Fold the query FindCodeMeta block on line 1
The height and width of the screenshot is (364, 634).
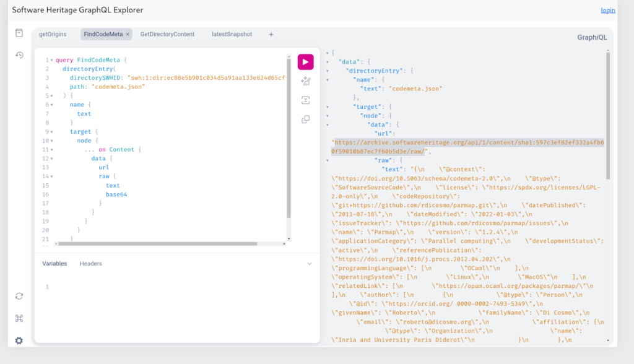click(x=52, y=60)
